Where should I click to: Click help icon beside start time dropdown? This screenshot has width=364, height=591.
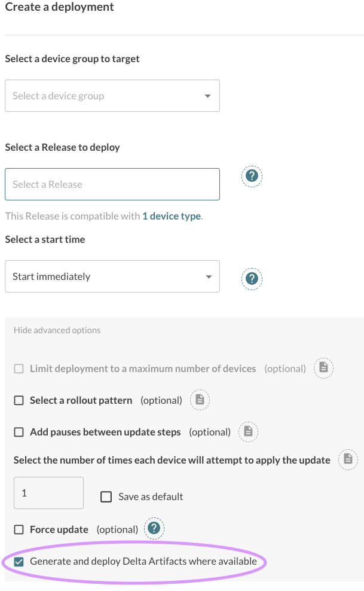pos(252,279)
